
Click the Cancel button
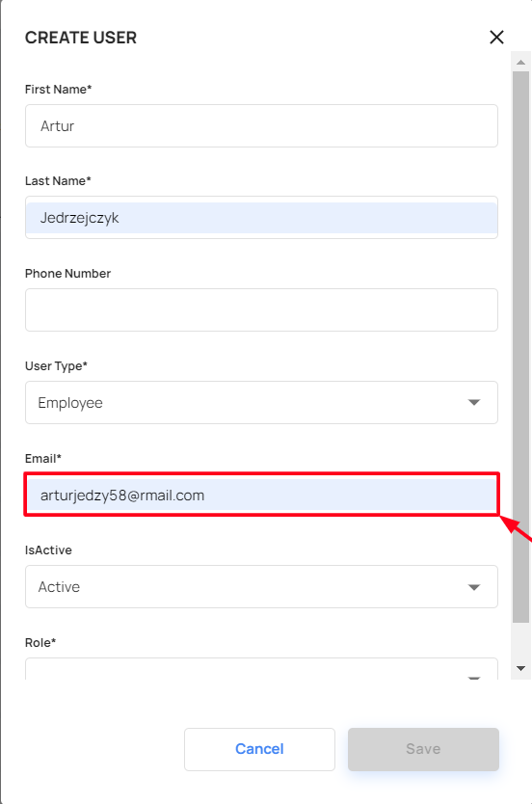(259, 749)
